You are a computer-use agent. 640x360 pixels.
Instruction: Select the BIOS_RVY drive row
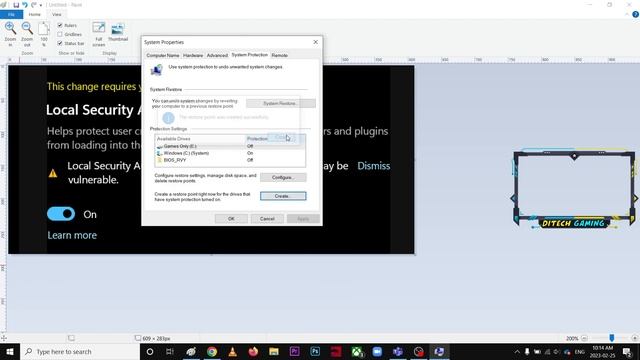tap(230, 160)
